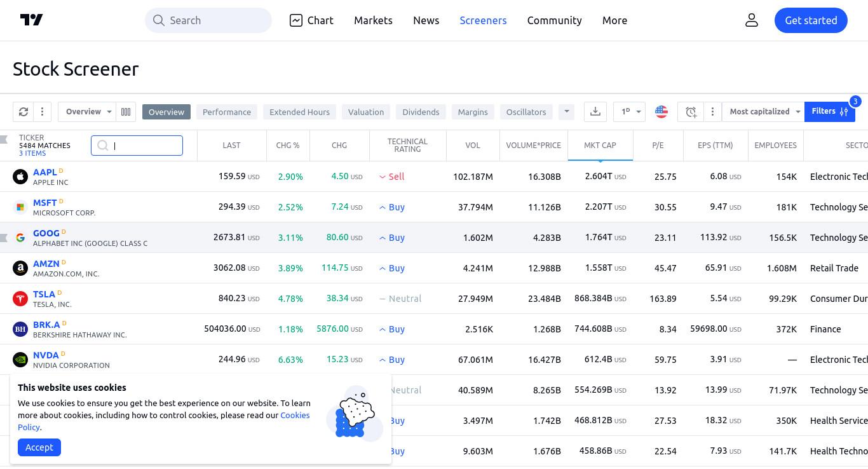868x469 pixels.
Task: Toggle the flag marker on GOOG row
Action: point(4,238)
